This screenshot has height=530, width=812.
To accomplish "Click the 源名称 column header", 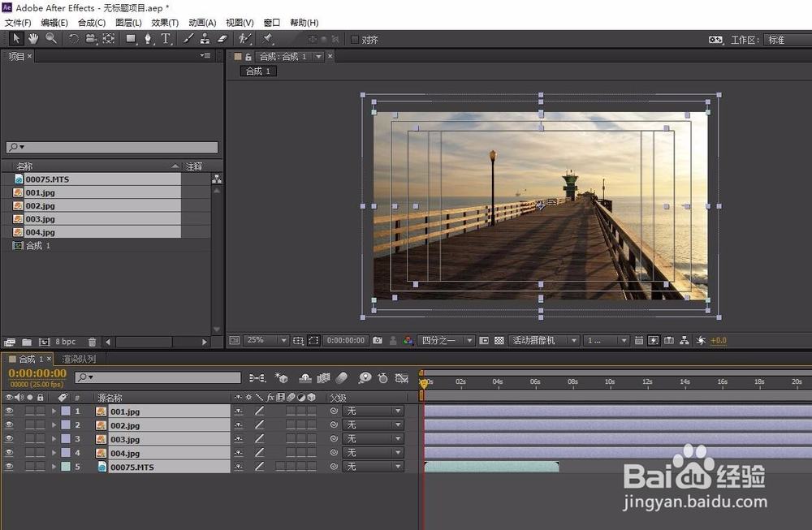I will click(110, 398).
